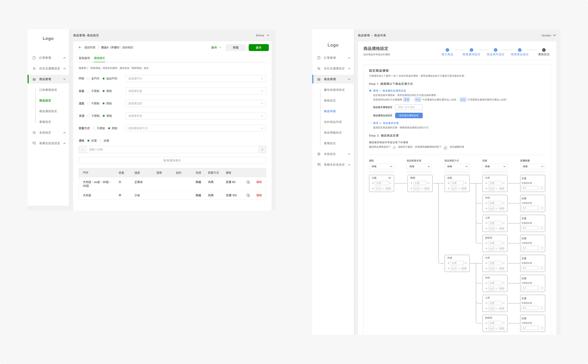Viewport: 588px width, 364px height.
Task: Click the plus sign before 請輸入金額 field
Action: 83,150
